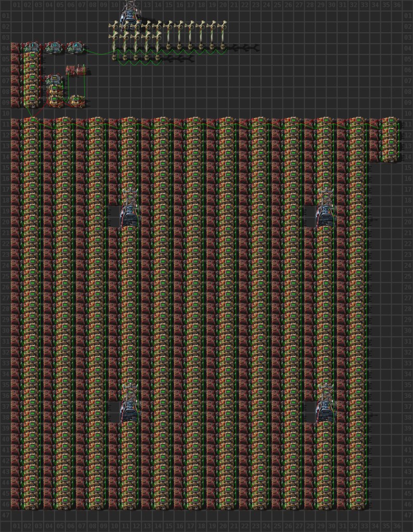Viewport: 413px width, 532px height.
Task: Select the constant combinator at column 34, row 11
Action: coord(375,124)
